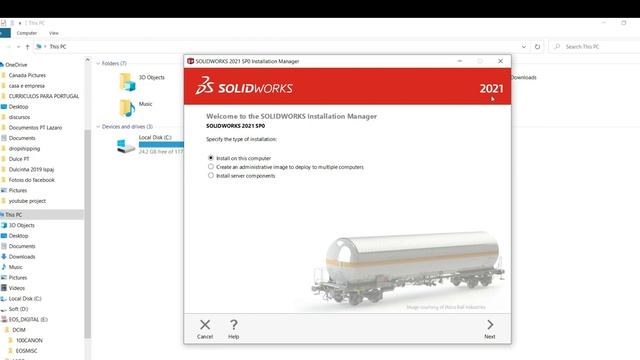Go up one folder level
Image resolution: width=640 pixels, height=360 pixels.
[x=27, y=47]
